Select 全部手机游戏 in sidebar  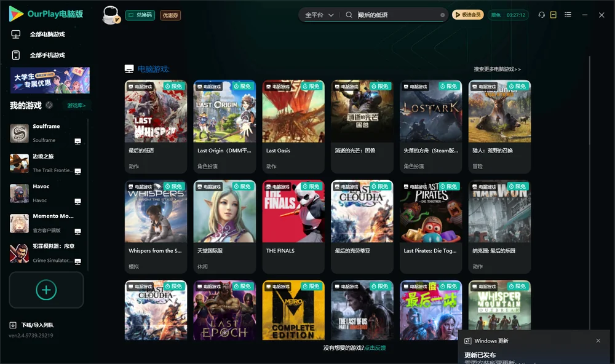tap(47, 55)
